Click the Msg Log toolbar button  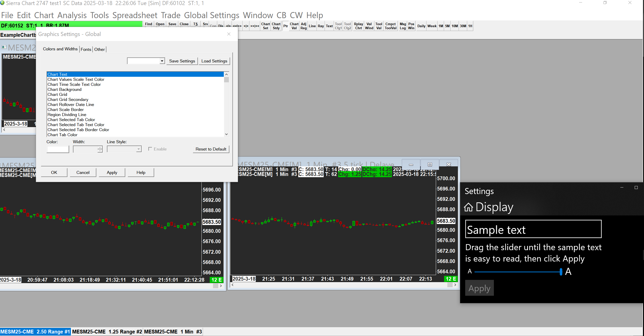403,26
